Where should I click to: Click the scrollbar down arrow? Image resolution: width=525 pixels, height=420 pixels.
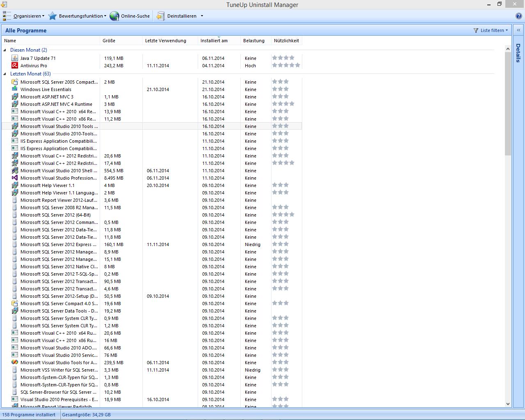coord(508,404)
